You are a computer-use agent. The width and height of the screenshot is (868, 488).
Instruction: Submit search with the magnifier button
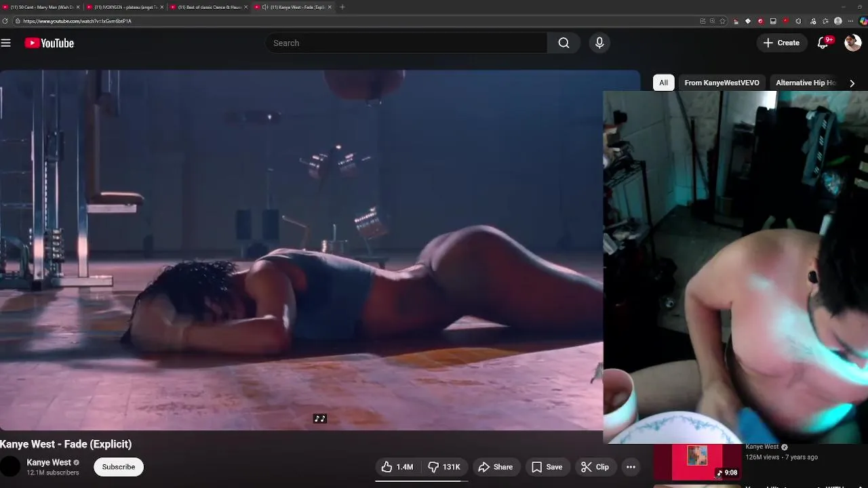pyautogui.click(x=564, y=43)
